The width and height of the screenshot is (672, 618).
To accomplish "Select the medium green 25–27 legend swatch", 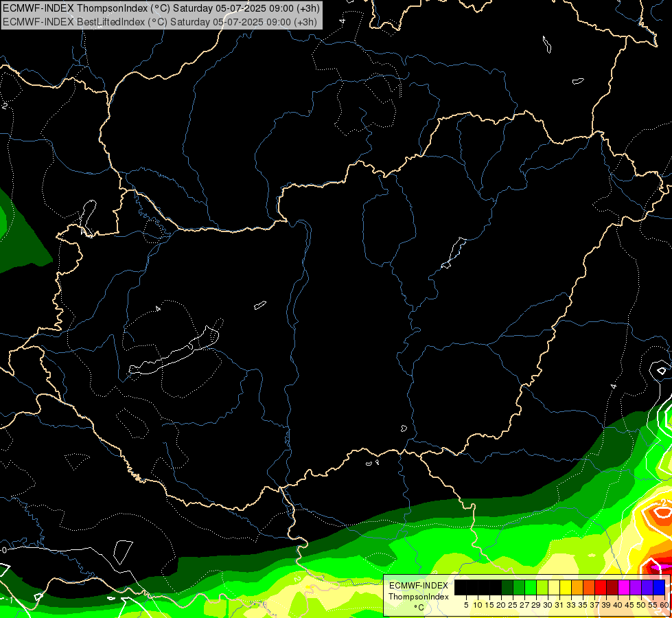I will pyautogui.click(x=519, y=587).
